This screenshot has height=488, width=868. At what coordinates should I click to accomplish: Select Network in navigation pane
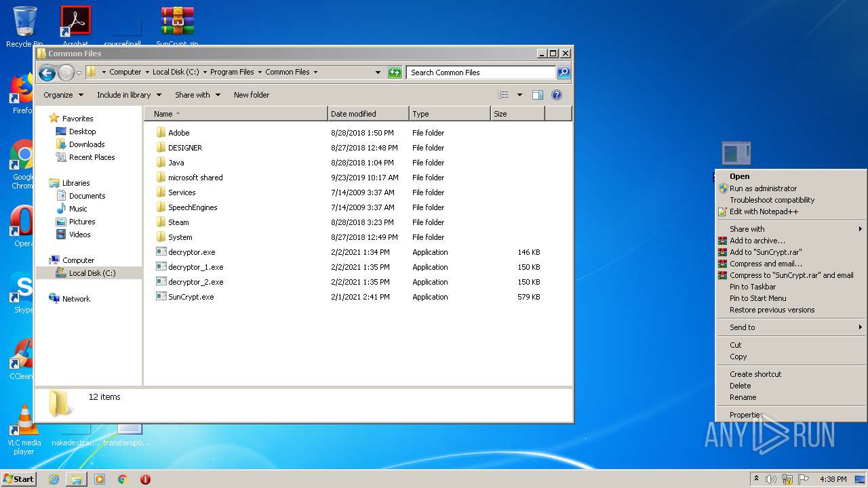76,299
